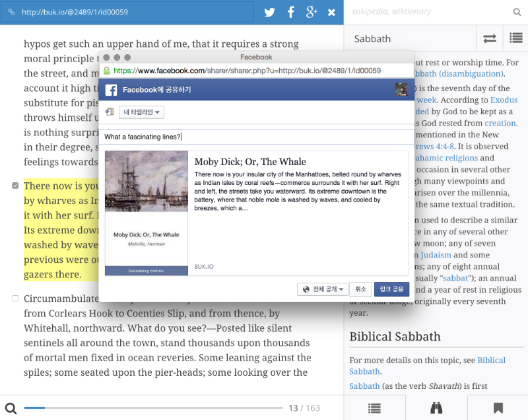Share the passage on Facebook
528x420 pixels.
[290, 12]
